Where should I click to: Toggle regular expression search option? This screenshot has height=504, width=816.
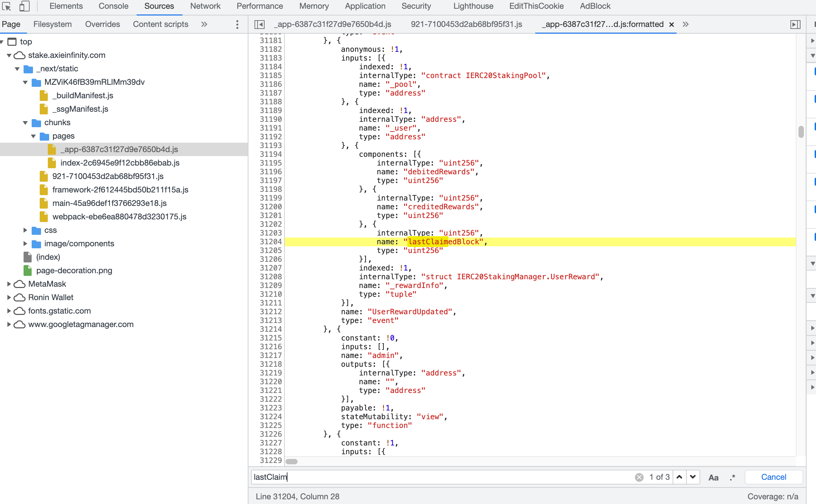click(733, 477)
